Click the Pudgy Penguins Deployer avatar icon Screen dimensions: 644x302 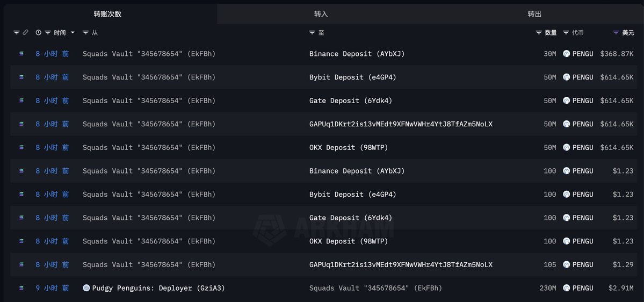tap(86, 288)
